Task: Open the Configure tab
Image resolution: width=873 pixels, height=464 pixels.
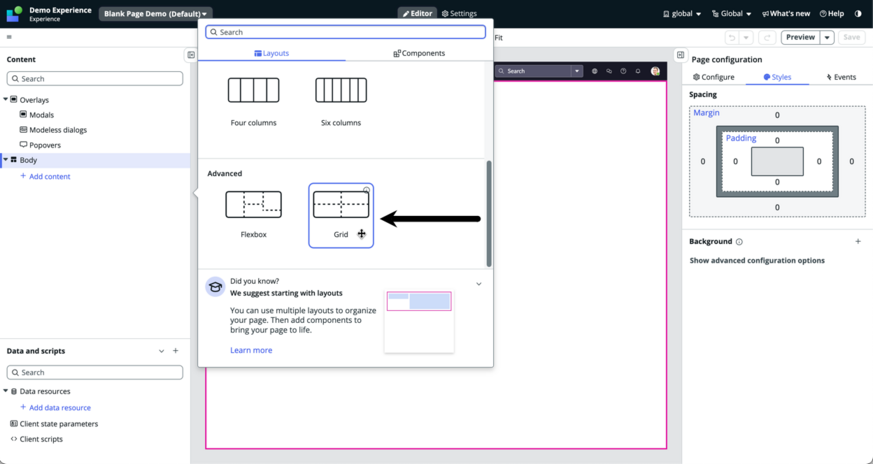Action: click(714, 77)
